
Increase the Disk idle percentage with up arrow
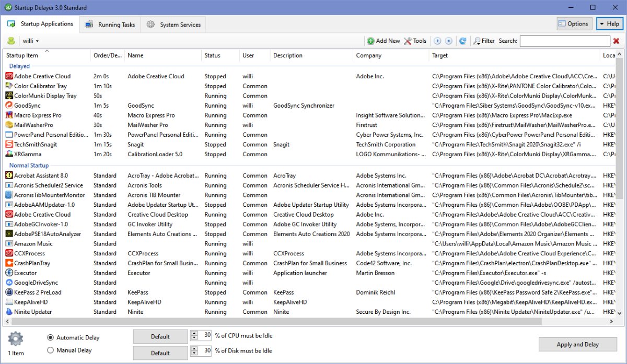(x=193, y=349)
